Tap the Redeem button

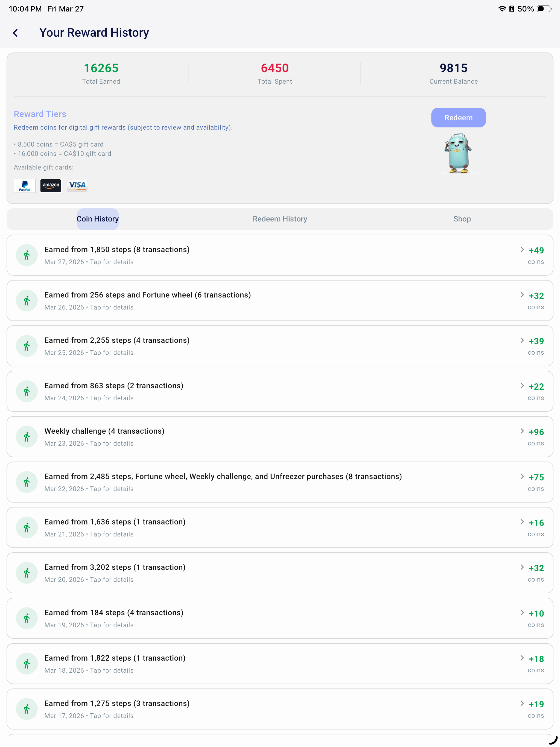(458, 118)
